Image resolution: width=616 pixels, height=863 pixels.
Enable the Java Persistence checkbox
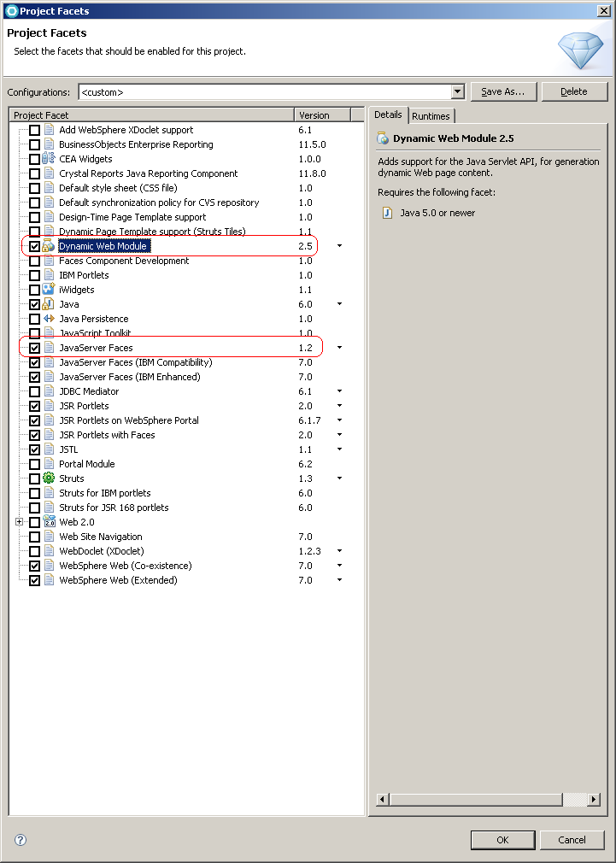click(x=35, y=319)
